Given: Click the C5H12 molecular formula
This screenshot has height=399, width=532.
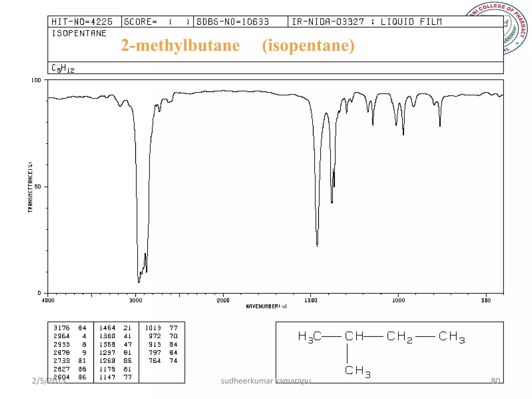Looking at the screenshot, I should click(63, 68).
